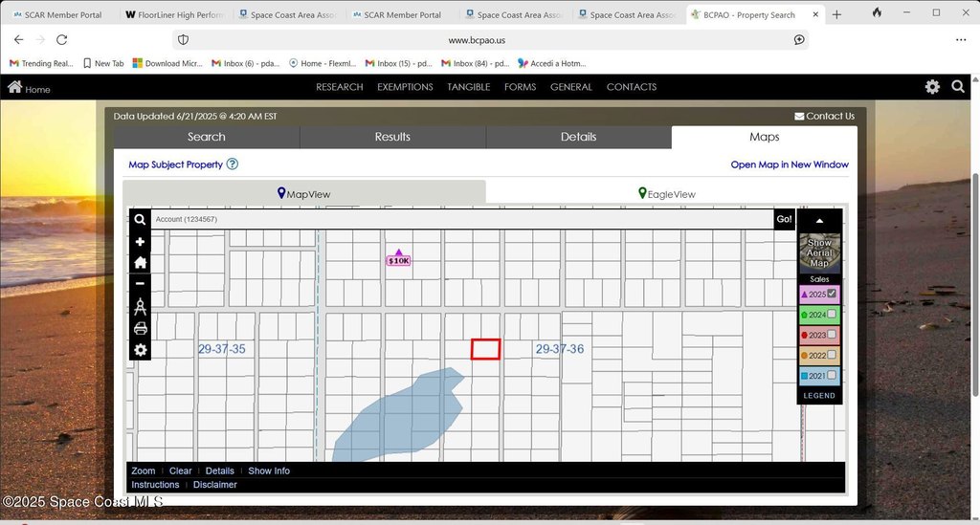Enable the 2022 sales checkbox
Image resolution: width=980 pixels, height=525 pixels.
coord(832,355)
